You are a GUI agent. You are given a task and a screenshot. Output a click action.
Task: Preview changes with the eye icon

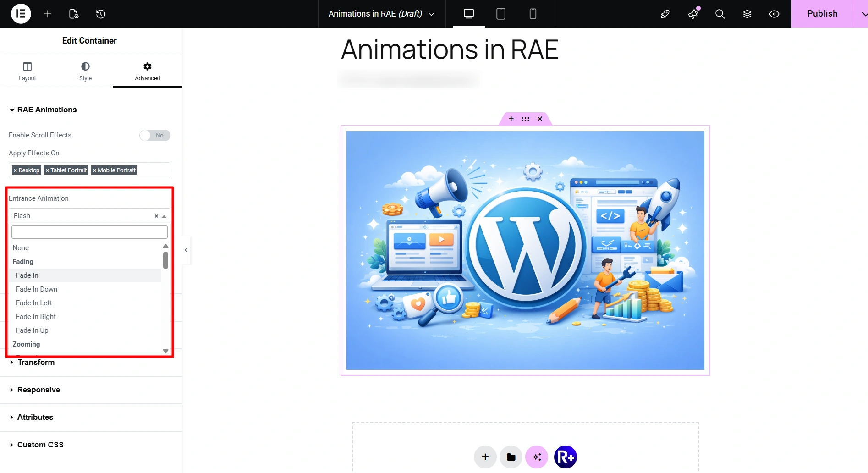pos(774,14)
